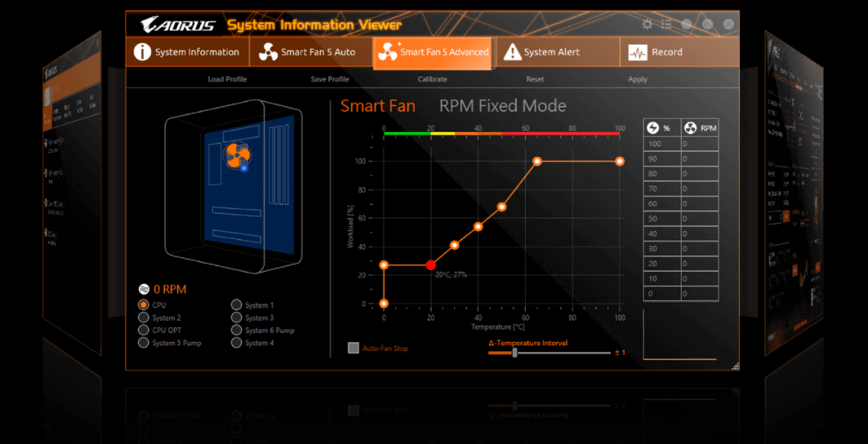The width and height of the screenshot is (868, 444).
Task: Select the System 4 fan radio button
Action: point(236,343)
